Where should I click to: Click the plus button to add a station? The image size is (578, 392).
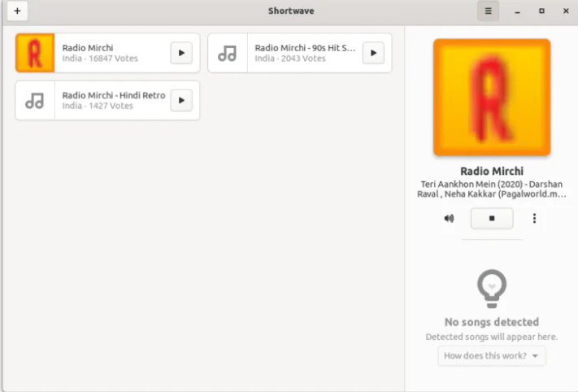[x=17, y=11]
